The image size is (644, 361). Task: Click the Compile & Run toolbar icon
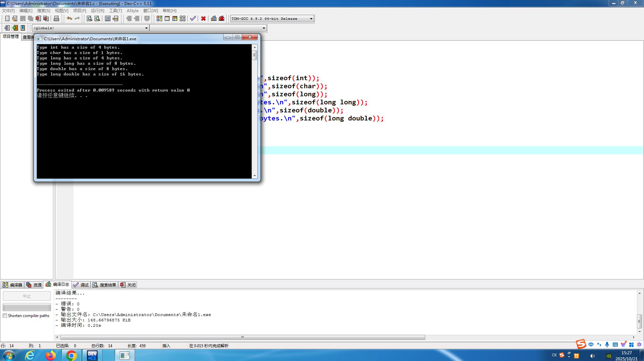(x=175, y=18)
